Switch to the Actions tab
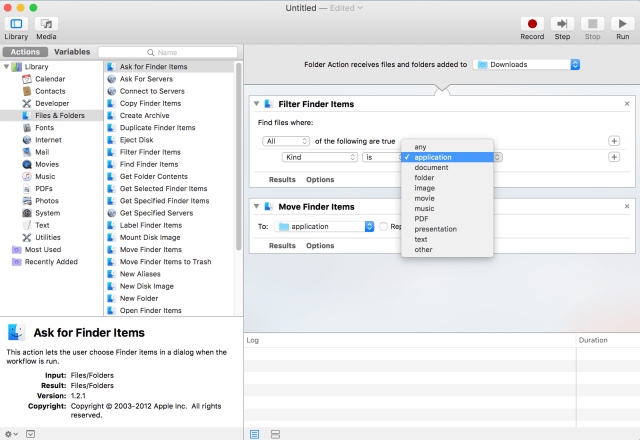This screenshot has width=640, height=440. click(x=25, y=52)
